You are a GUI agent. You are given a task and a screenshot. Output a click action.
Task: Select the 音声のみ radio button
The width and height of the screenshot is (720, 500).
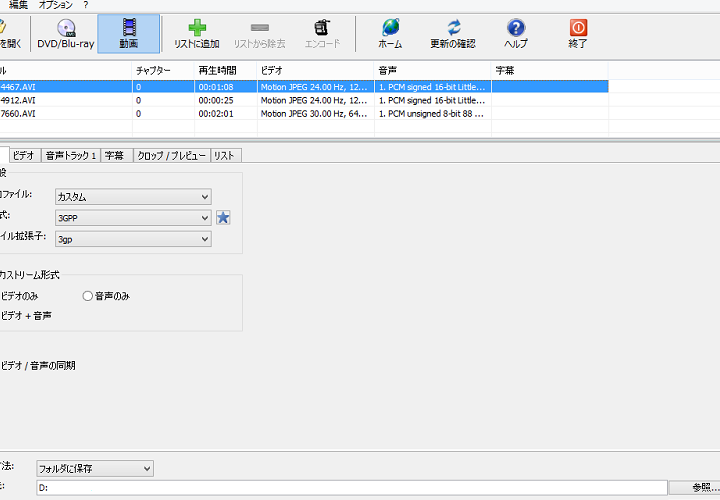(x=88, y=296)
